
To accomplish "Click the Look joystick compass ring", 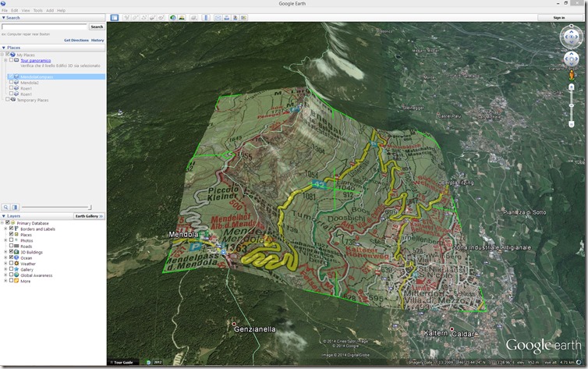I will [571, 37].
